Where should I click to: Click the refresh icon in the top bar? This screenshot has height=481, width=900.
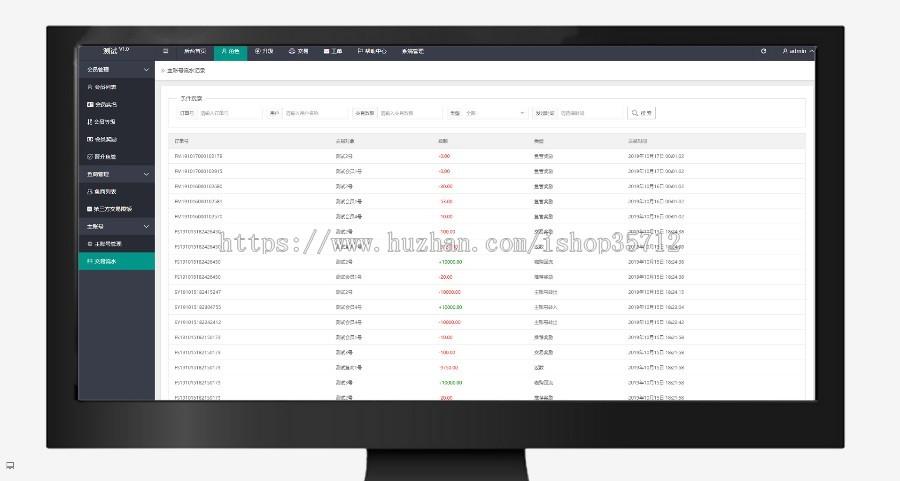[763, 51]
